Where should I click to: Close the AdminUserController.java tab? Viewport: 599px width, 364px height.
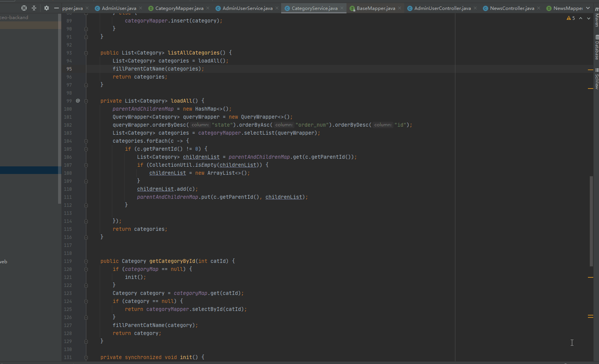point(475,8)
